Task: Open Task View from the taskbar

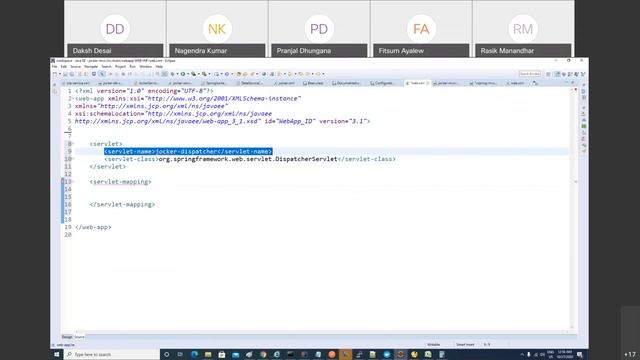Action: click(x=180, y=354)
